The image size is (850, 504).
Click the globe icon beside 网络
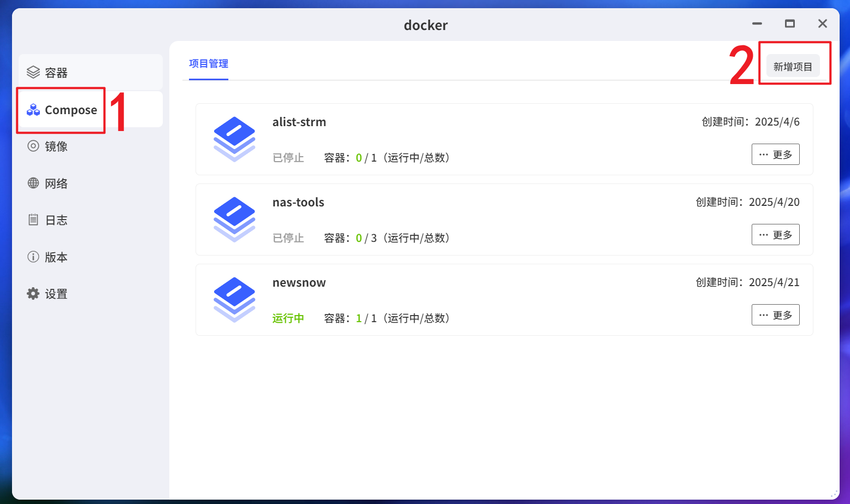pos(33,183)
